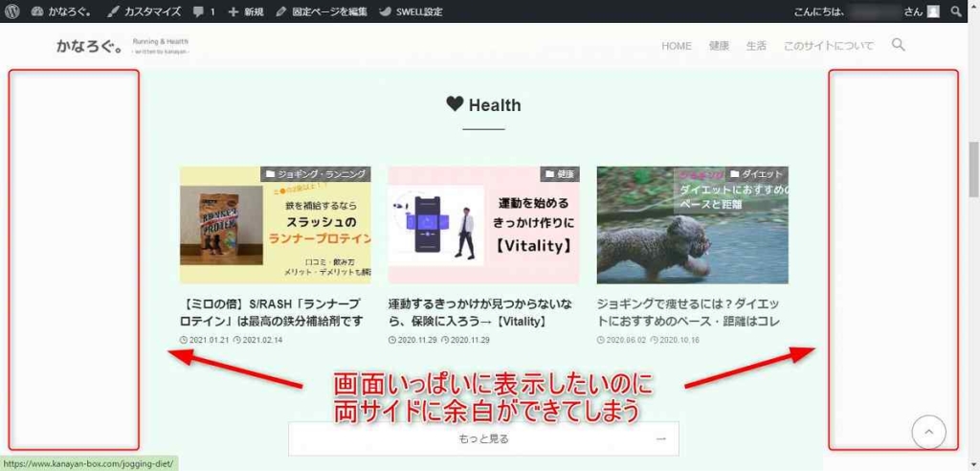This screenshot has height=471, width=980.
Task: Click the scroll-to-top circular arrow button
Action: coord(928,433)
